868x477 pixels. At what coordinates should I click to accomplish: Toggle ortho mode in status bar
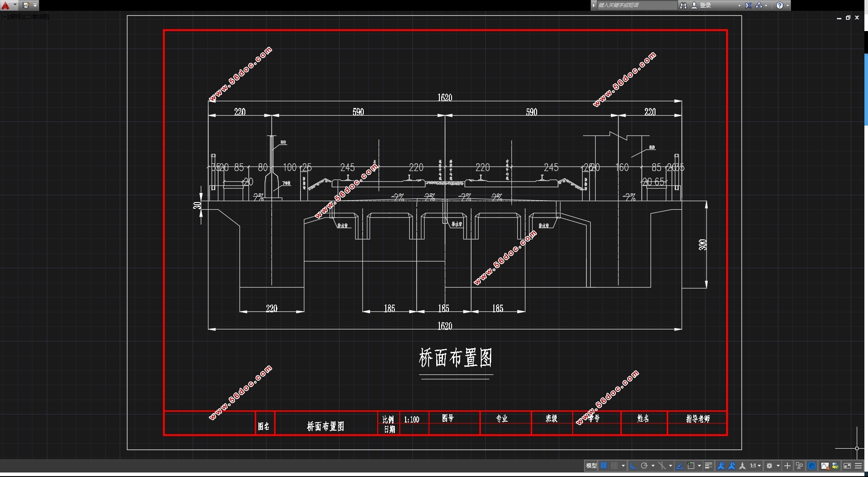coord(633,466)
